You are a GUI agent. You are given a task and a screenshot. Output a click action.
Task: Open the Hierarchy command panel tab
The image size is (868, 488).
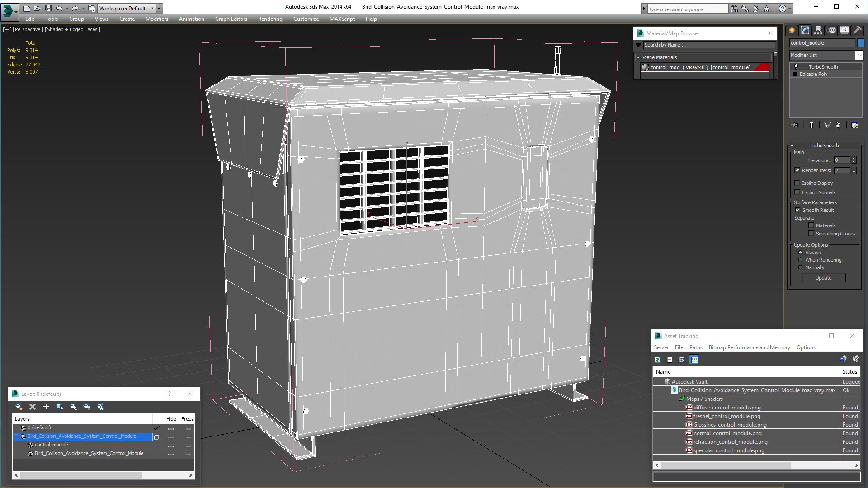(x=818, y=30)
